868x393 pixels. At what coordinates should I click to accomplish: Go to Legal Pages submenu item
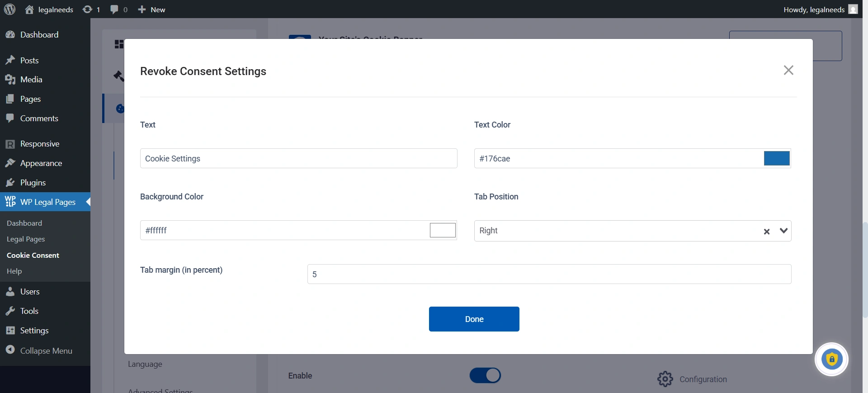click(x=26, y=239)
